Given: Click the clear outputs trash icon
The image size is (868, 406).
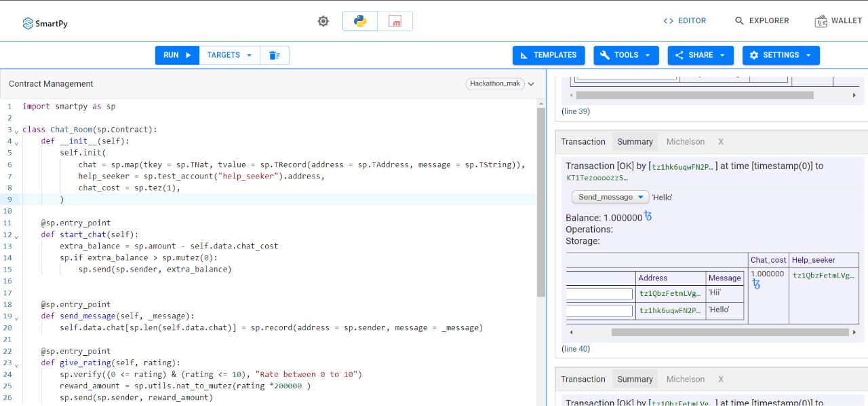Looking at the screenshot, I should (x=275, y=55).
